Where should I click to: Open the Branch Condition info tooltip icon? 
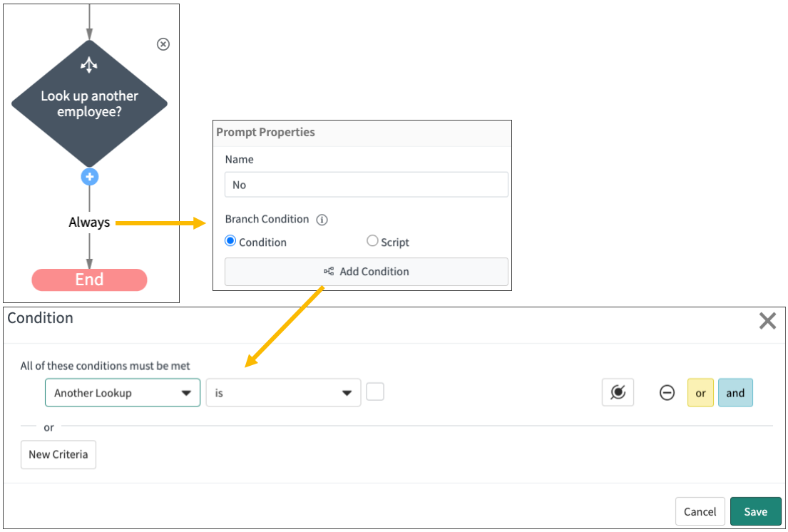click(322, 220)
